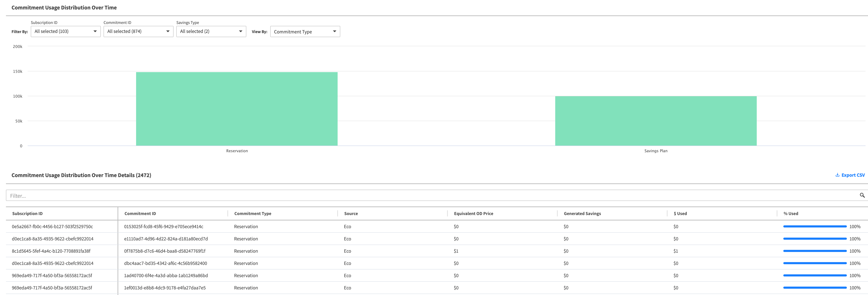The width and height of the screenshot is (868, 295).
Task: Click the Export CSV link
Action: [x=853, y=175]
